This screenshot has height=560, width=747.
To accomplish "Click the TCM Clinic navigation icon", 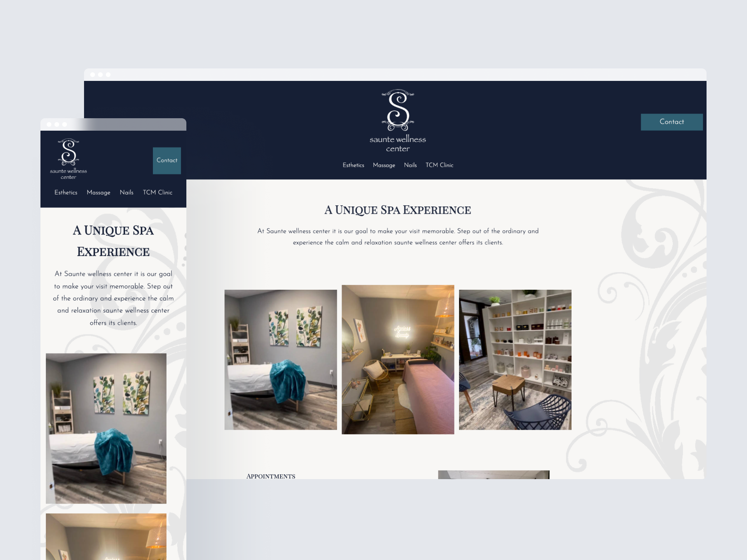I will pos(440,165).
